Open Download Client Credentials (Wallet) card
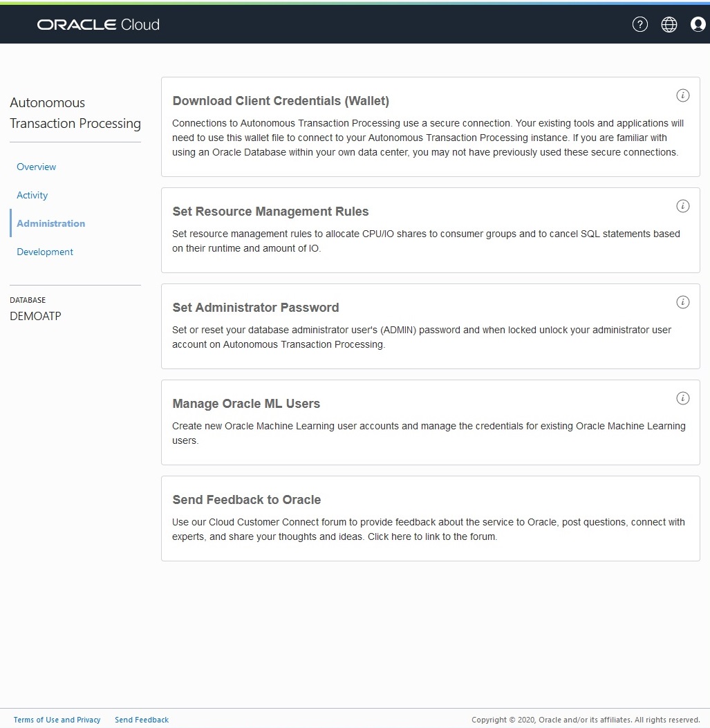The image size is (710, 728). tap(281, 101)
